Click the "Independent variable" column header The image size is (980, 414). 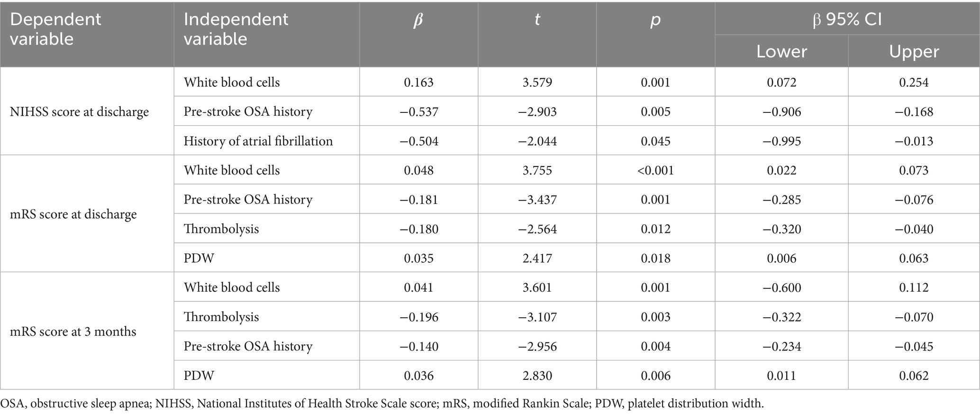click(x=236, y=29)
